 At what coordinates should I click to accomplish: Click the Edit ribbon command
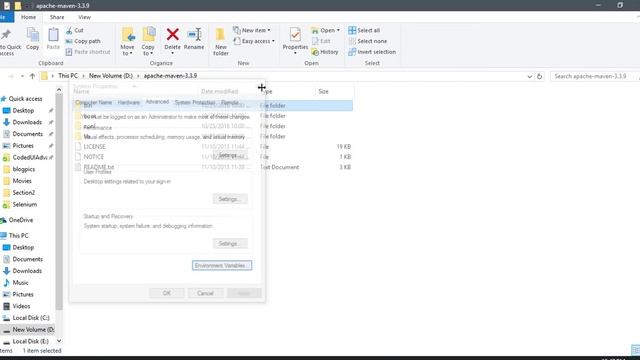click(321, 41)
